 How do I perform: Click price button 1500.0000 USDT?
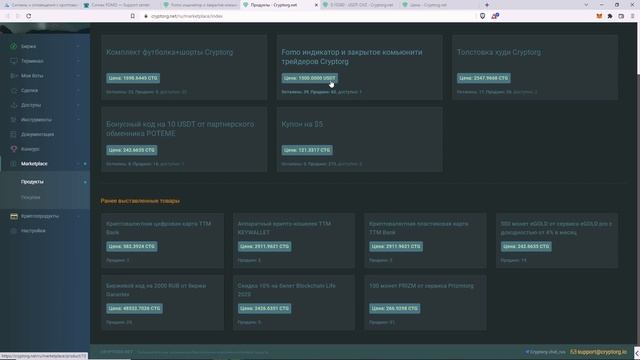(x=309, y=78)
